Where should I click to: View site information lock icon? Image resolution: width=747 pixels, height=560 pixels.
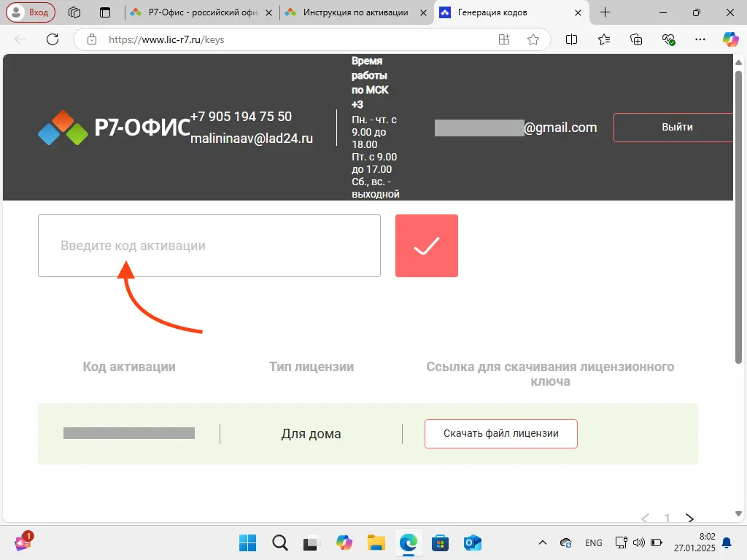[x=92, y=39]
